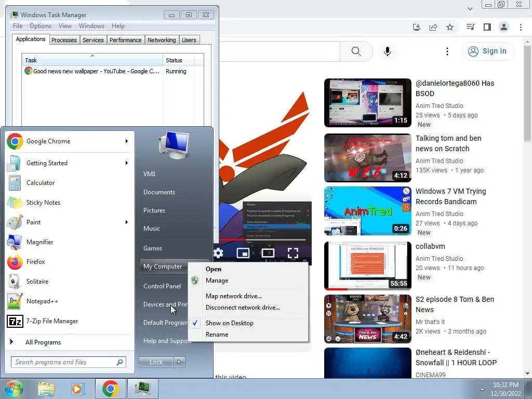
Task: Toggle theater mode on video player
Action: [x=268, y=253]
